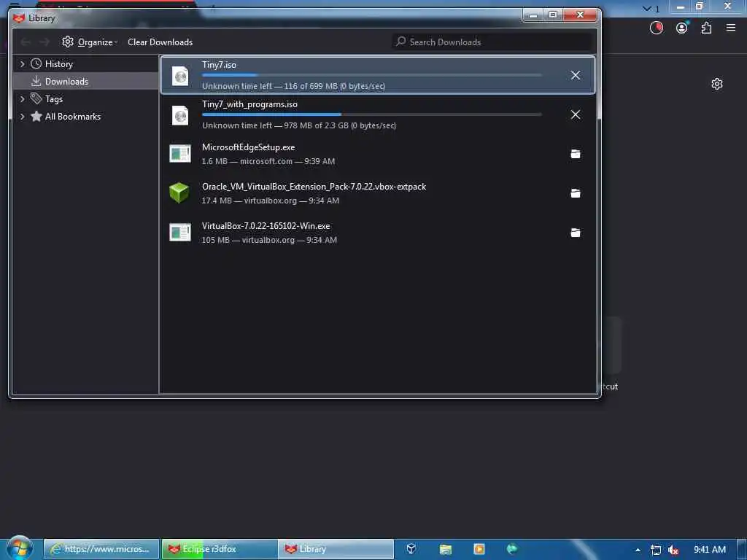Select the Tiny7_with_programs.iso file name
The height and width of the screenshot is (560, 747).
click(x=249, y=104)
